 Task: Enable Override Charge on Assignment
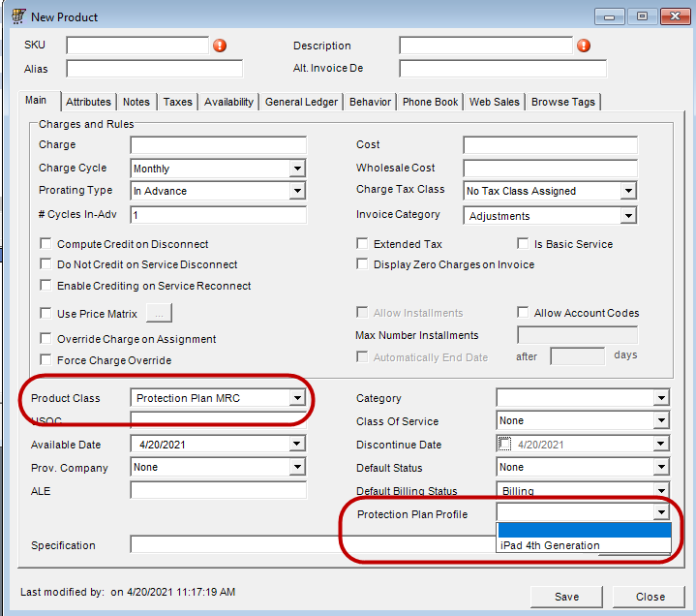[45, 338]
